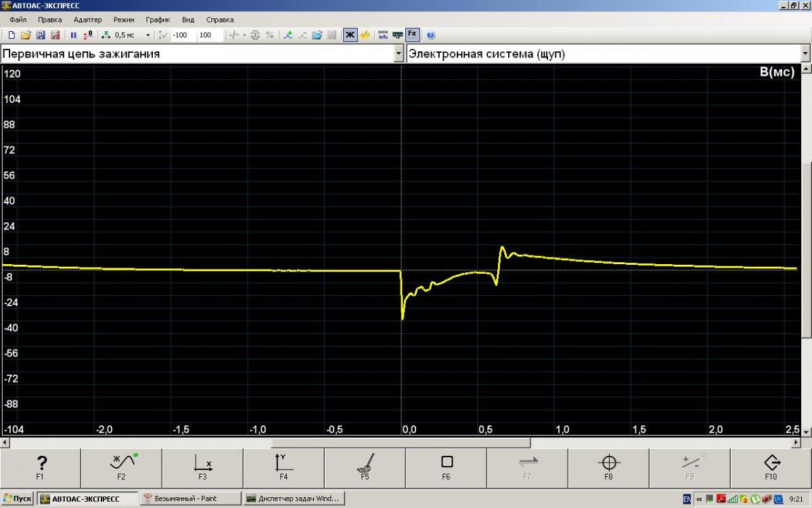This screenshot has width=812, height=508.
Task: Toggle the Fx function keys panel
Action: tap(412, 35)
